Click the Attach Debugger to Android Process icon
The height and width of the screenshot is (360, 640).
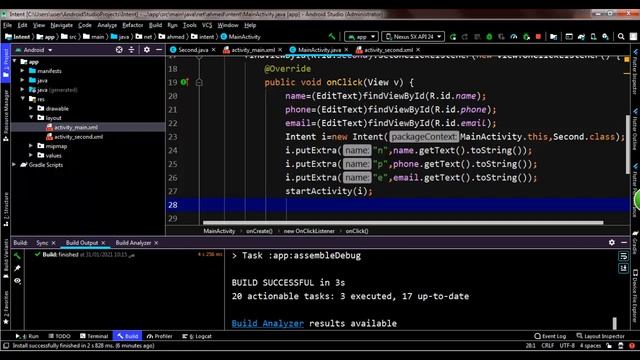(526, 37)
